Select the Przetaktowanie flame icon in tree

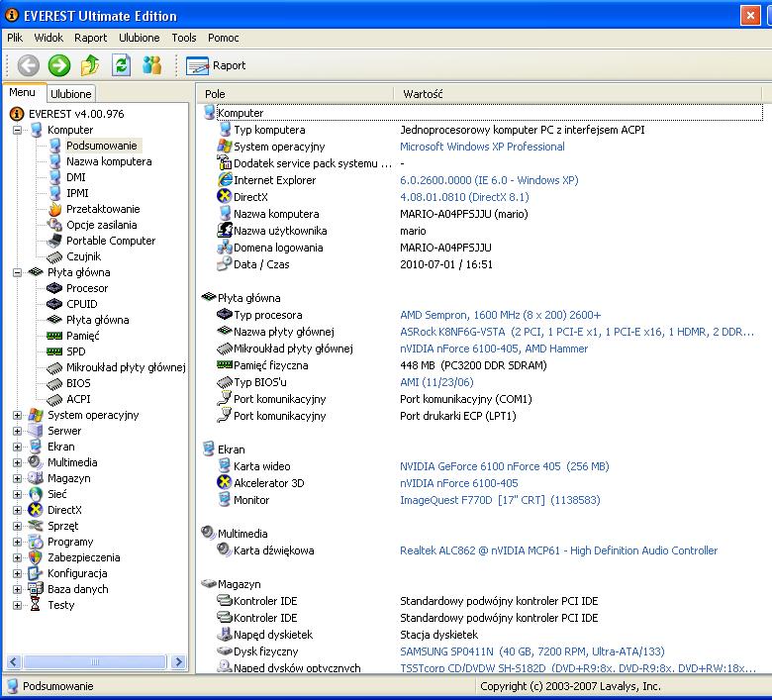tap(55, 209)
